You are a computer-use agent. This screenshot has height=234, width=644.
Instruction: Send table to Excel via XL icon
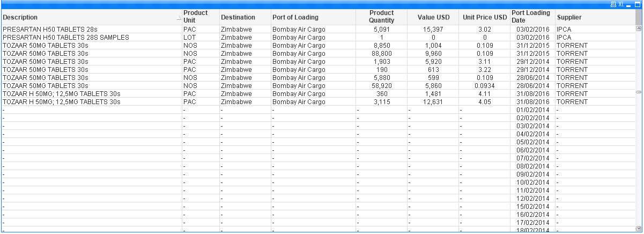[621, 4]
